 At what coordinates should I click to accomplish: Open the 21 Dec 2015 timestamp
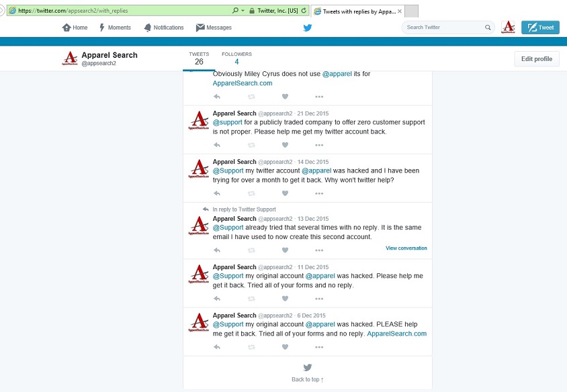click(313, 113)
